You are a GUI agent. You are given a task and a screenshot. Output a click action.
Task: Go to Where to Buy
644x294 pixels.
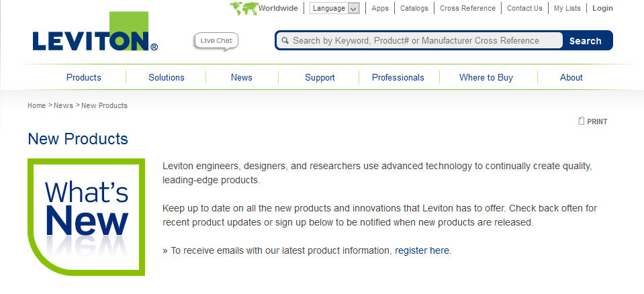tap(486, 77)
